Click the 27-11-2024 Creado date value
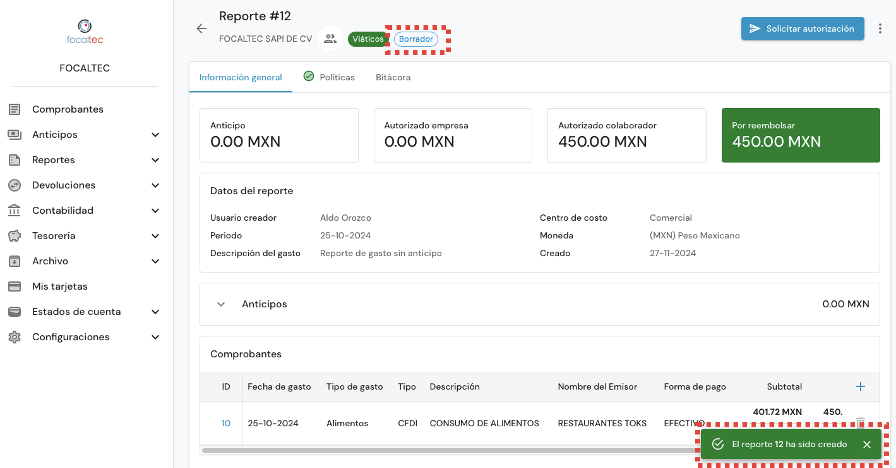The image size is (896, 468). click(x=673, y=253)
